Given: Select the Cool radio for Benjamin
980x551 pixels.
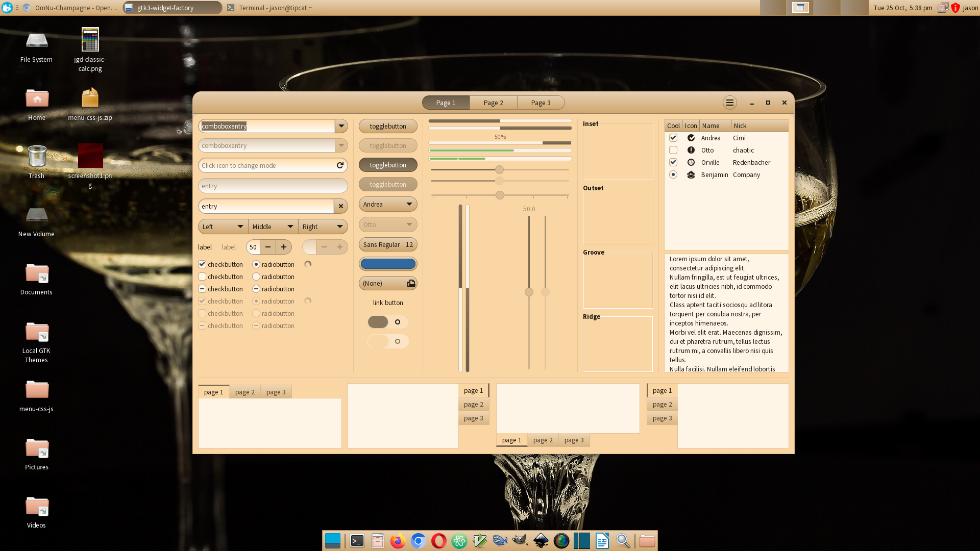Looking at the screenshot, I should pyautogui.click(x=673, y=174).
